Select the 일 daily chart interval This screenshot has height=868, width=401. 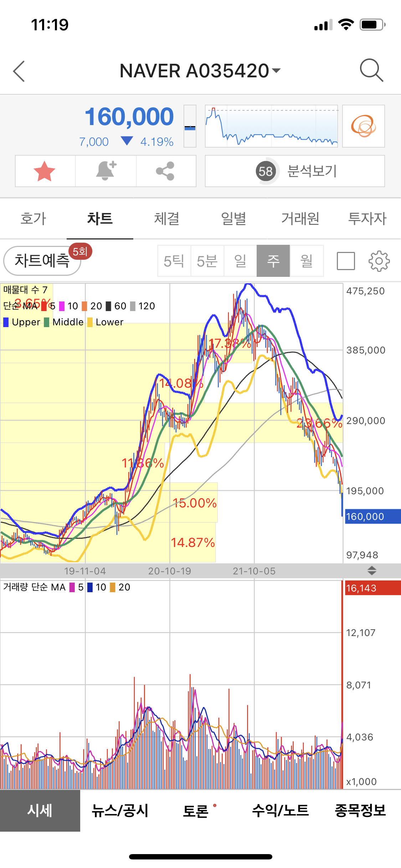pyautogui.click(x=240, y=261)
